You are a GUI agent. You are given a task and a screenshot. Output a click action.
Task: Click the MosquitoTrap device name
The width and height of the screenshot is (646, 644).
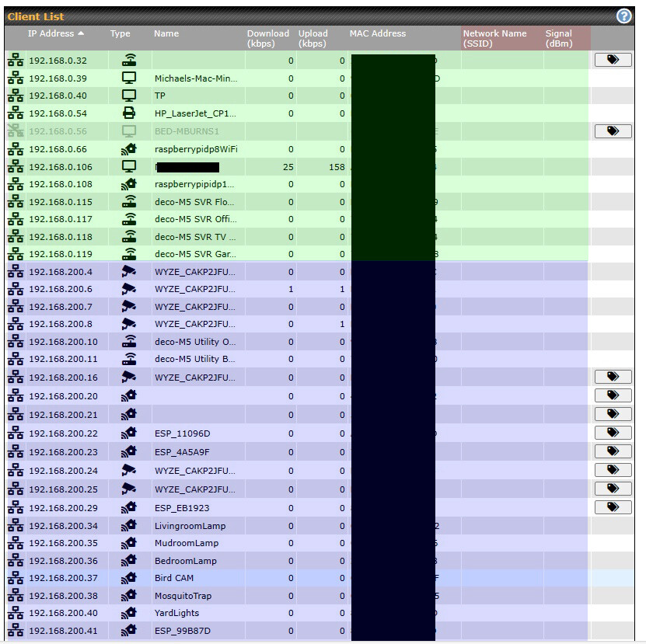pos(181,596)
